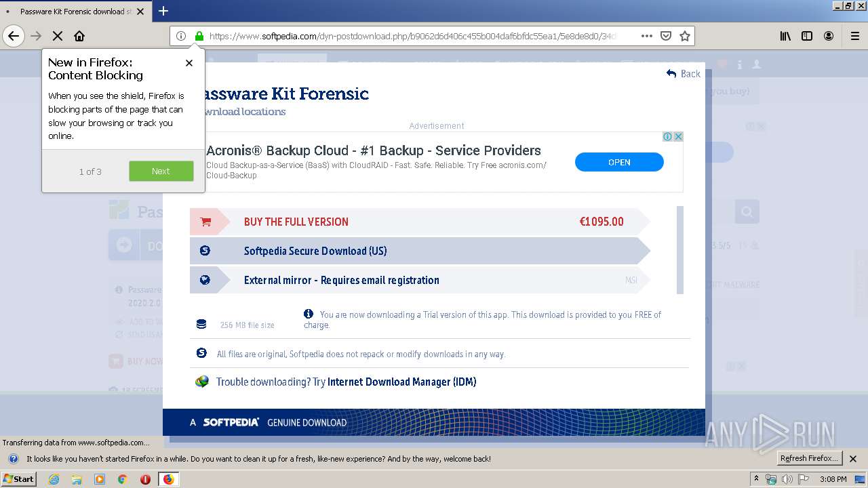Choose Softpedia Secure Download (US)
868x488 pixels.
point(420,251)
